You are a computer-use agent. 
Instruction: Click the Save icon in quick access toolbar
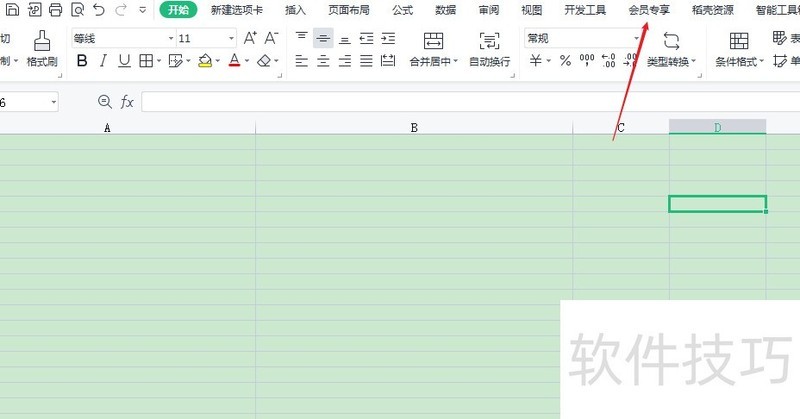[12, 10]
